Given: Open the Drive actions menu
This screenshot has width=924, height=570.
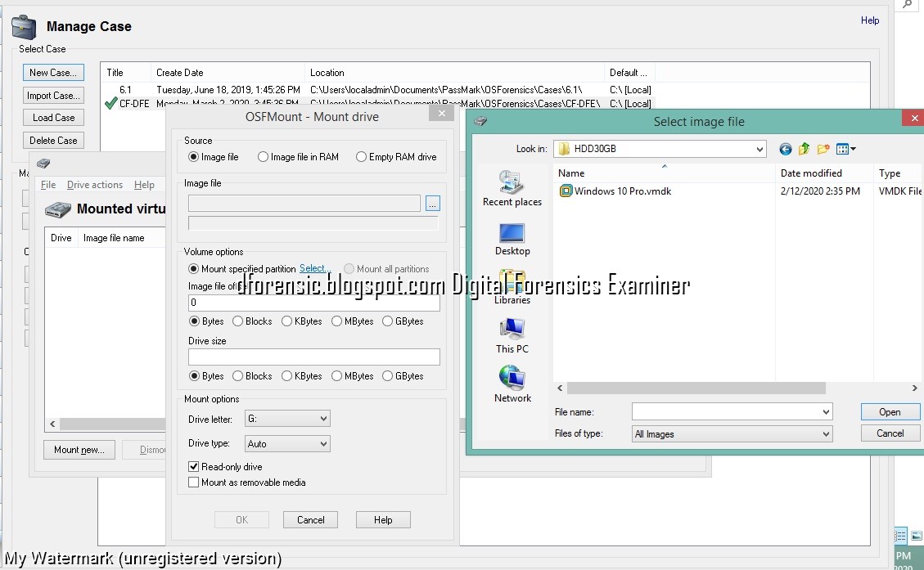Looking at the screenshot, I should (x=94, y=185).
